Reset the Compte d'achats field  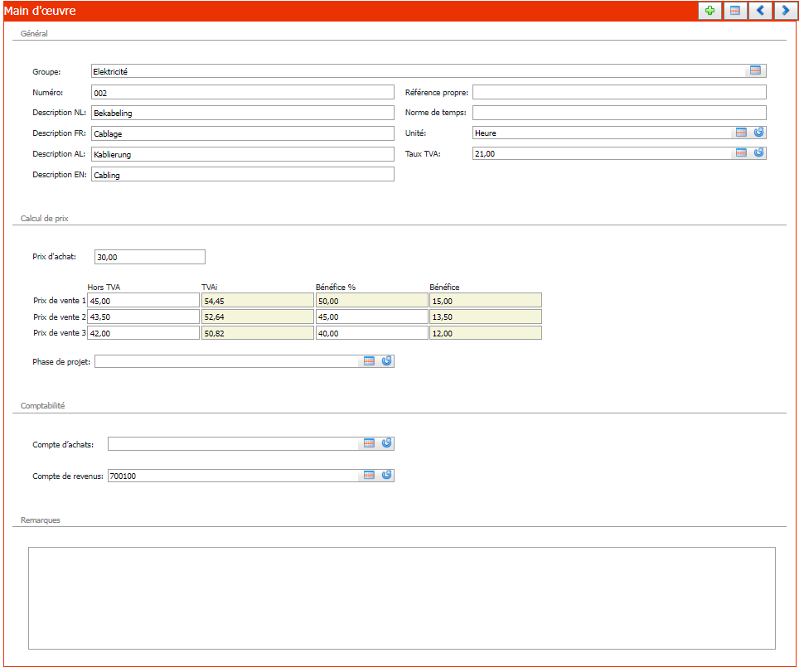(x=386, y=443)
